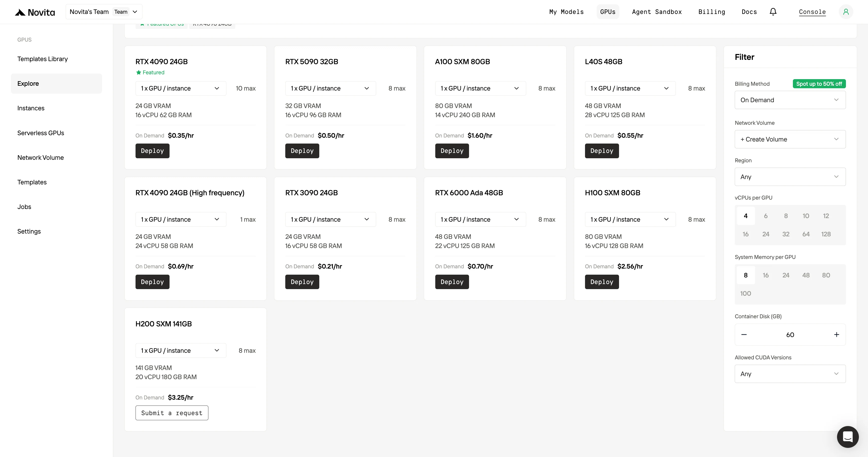Go to Serverless GPUs in sidebar
Screen dimensions: 868x457
pyautogui.click(x=56, y=133)
